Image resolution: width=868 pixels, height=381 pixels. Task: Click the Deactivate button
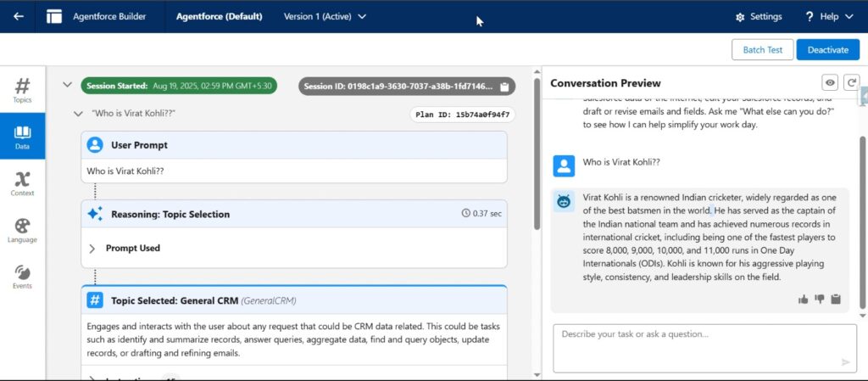pyautogui.click(x=827, y=50)
